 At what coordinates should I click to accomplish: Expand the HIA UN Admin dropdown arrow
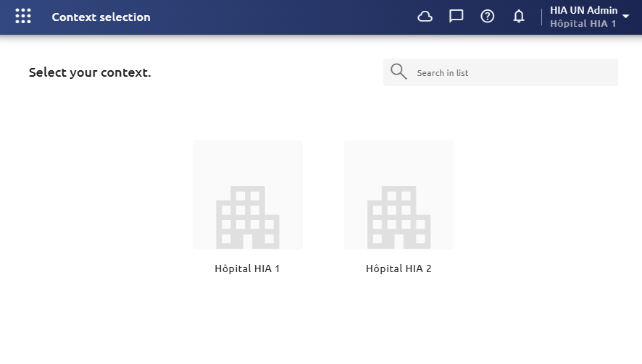[625, 17]
